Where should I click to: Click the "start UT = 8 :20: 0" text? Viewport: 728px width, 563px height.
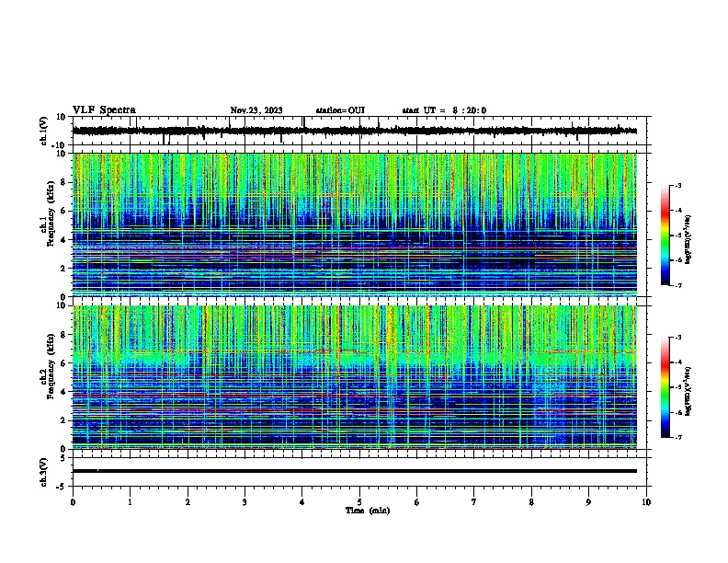444,110
